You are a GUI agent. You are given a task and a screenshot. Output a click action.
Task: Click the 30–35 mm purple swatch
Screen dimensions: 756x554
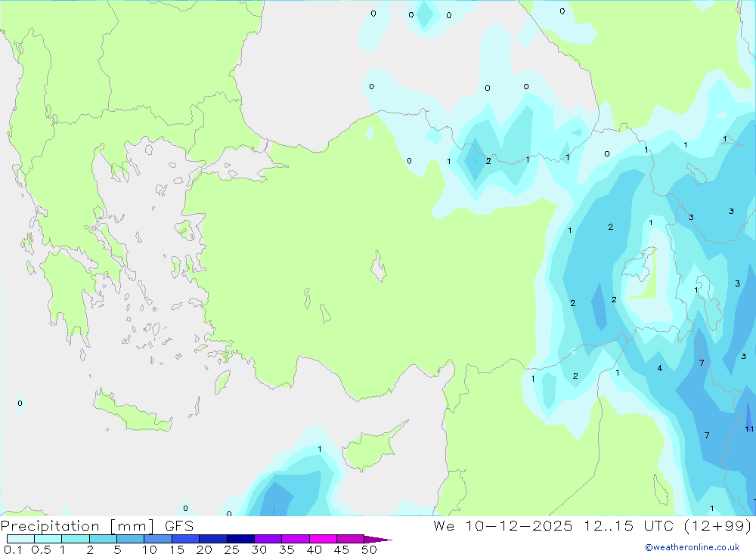pos(268,539)
